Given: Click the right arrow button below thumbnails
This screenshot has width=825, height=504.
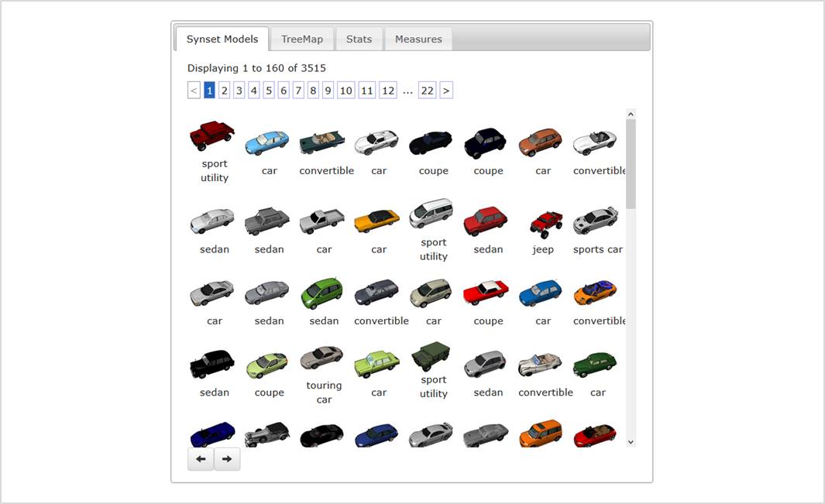Looking at the screenshot, I should pos(227,459).
